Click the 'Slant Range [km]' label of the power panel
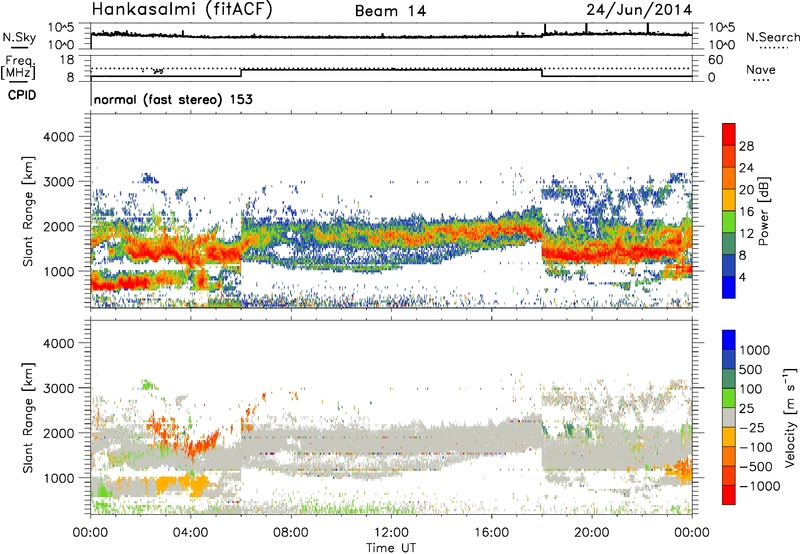 click(28, 211)
